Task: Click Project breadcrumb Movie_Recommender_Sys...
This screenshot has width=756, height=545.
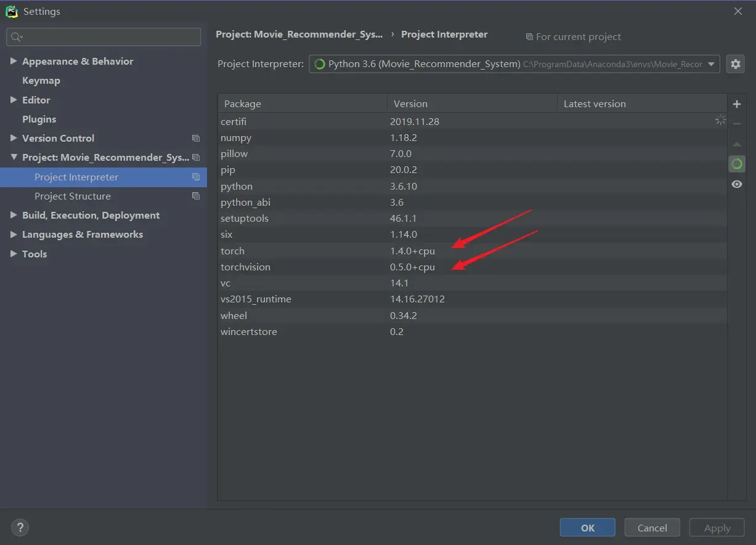Action: tap(299, 34)
